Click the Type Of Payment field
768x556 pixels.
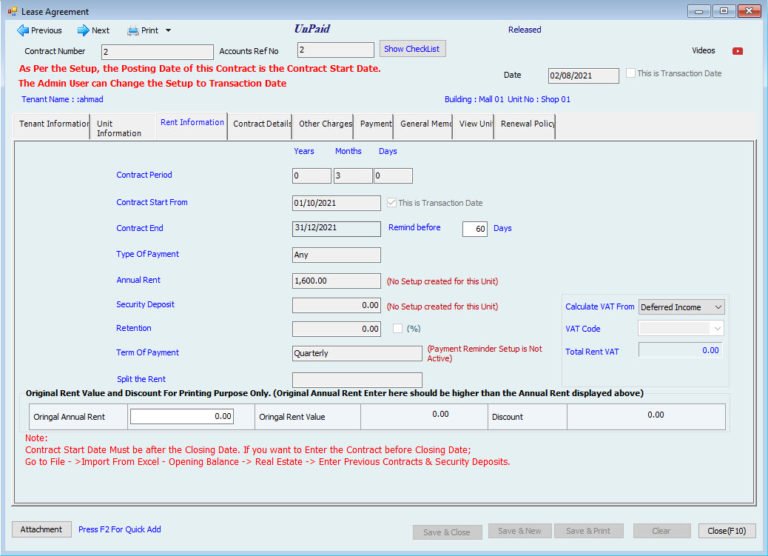pyautogui.click(x=336, y=255)
